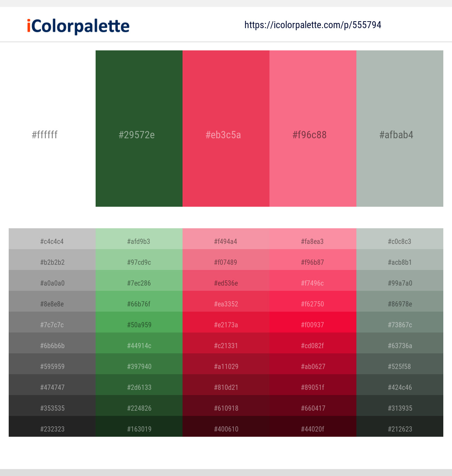Select the #ab0627 deep red shade

(313, 364)
